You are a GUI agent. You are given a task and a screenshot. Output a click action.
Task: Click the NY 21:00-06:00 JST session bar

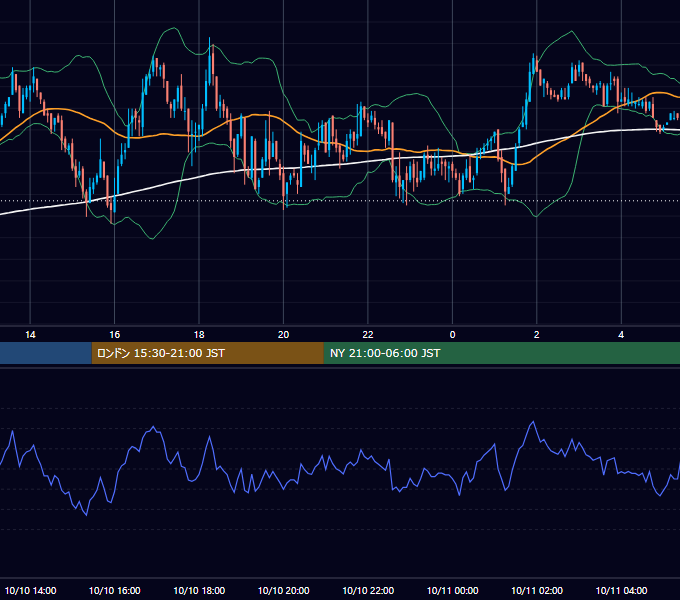pyautogui.click(x=502, y=353)
